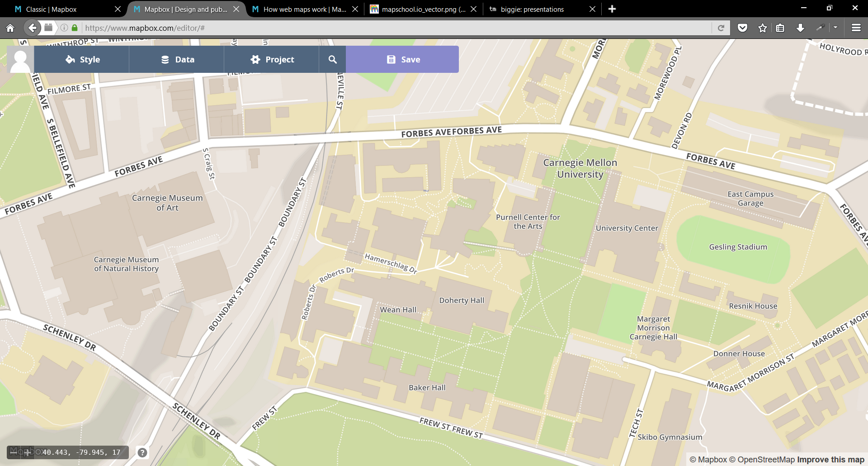Close the Mapbox Design and publish tab
The width and height of the screenshot is (868, 466).
click(236, 9)
